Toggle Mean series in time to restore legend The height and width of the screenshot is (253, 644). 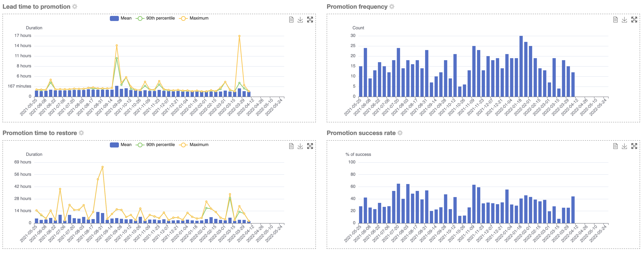point(121,145)
